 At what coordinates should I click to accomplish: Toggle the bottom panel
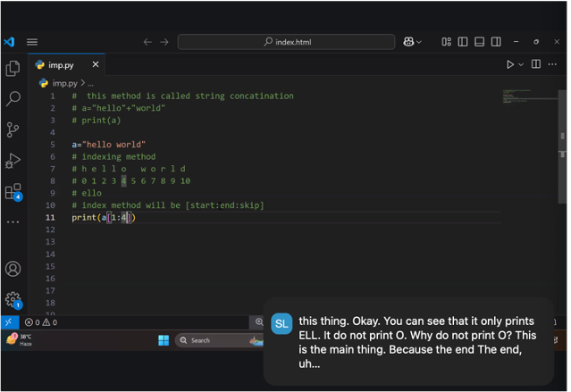click(x=479, y=42)
